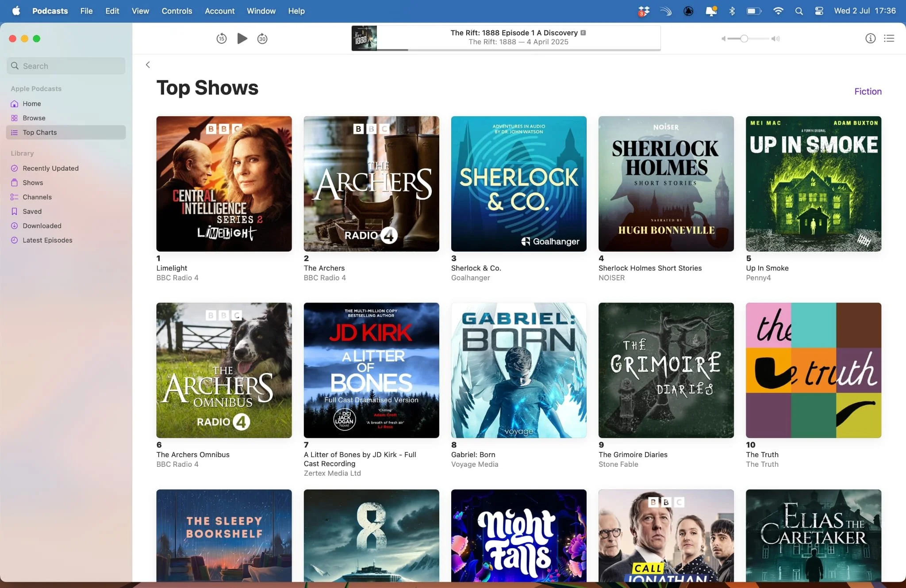Open Recently Updated library section
The height and width of the screenshot is (588, 906).
pos(66,168)
